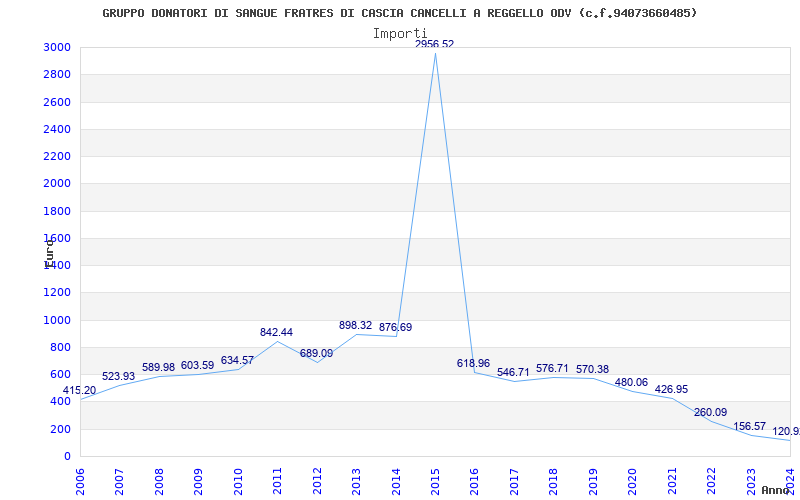Select year 2014 on the x-axis

(x=396, y=481)
